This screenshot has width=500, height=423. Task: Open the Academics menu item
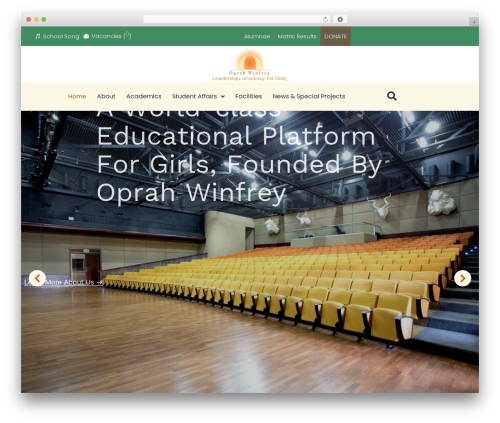[x=144, y=96]
